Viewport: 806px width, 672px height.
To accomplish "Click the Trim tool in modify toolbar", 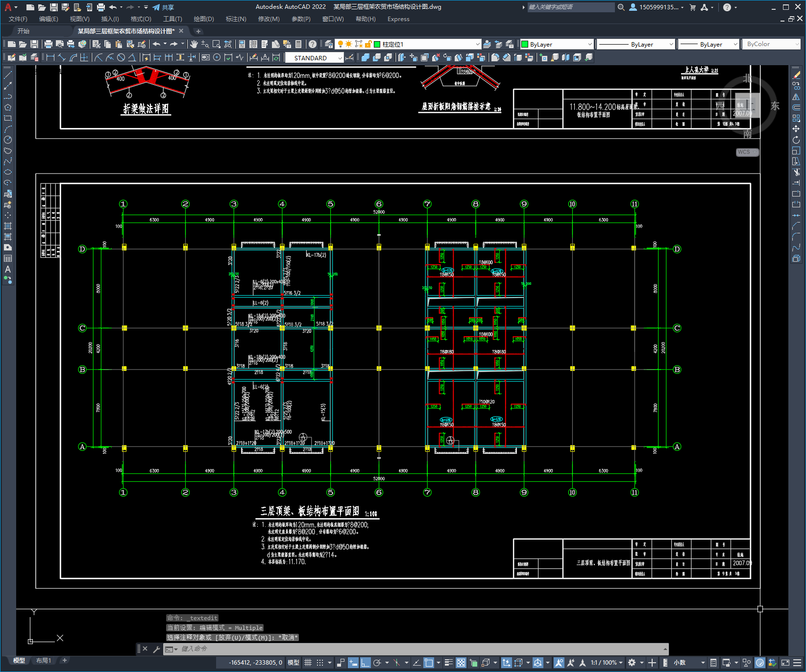I will point(796,172).
